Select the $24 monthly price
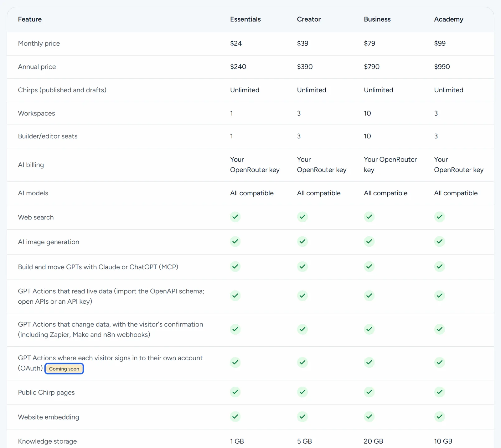Image resolution: width=501 pixels, height=448 pixels. tap(236, 44)
